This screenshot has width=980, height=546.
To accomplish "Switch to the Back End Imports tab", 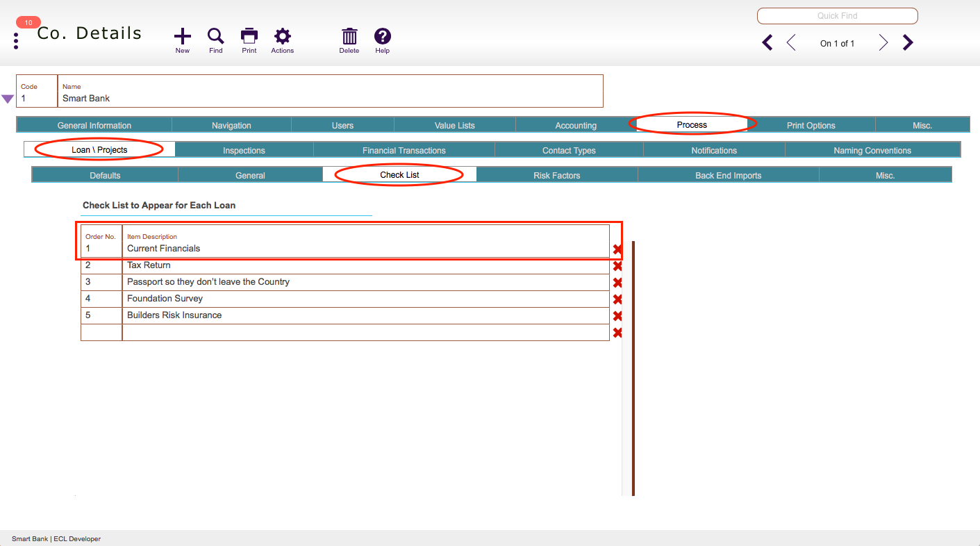I will [728, 175].
